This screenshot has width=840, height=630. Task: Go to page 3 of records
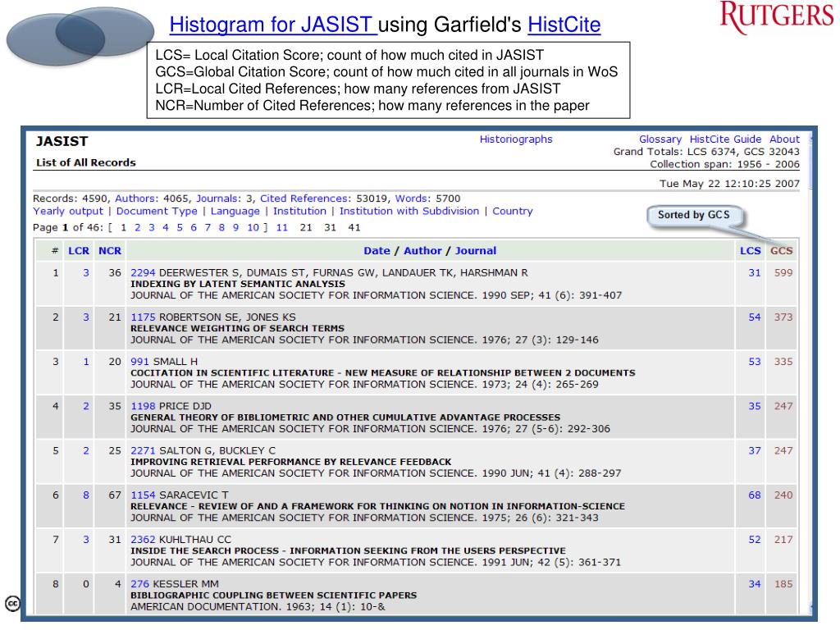(152, 228)
